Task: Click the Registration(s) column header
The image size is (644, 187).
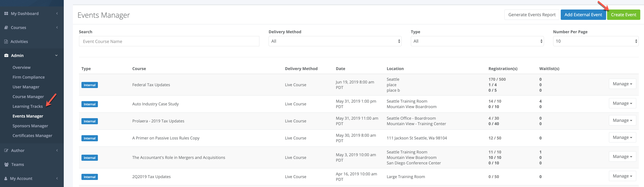Action: [x=503, y=69]
